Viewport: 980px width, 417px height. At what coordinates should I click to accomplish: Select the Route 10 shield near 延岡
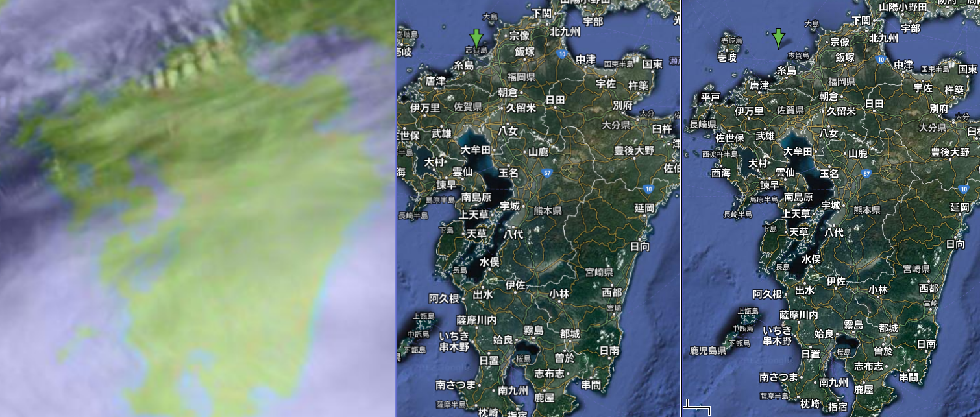click(648, 189)
